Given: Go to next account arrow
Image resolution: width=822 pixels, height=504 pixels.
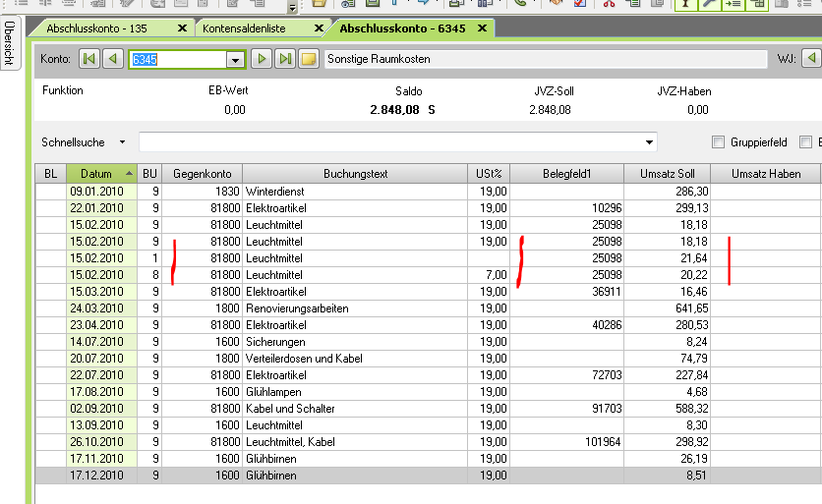Looking at the screenshot, I should click(x=262, y=59).
